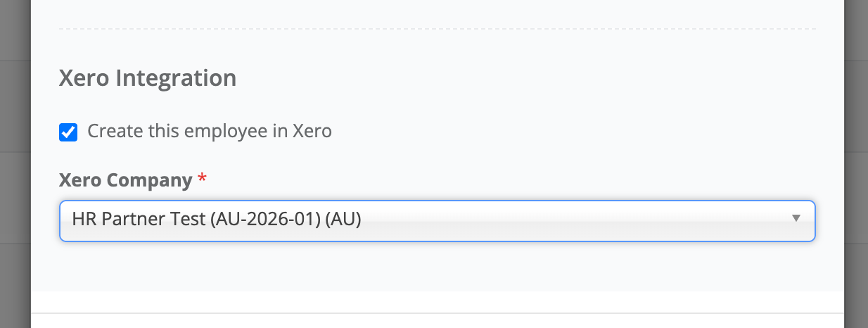868x328 pixels.
Task: Click the horizontal divider line above modal footer
Action: (436, 313)
